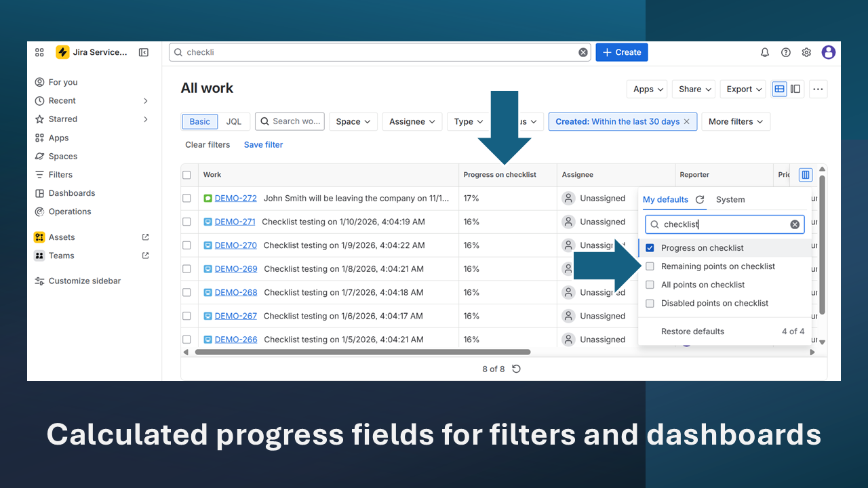Screen dimensions: 868x488
Task: Expand the Space filter
Action: (x=353, y=121)
